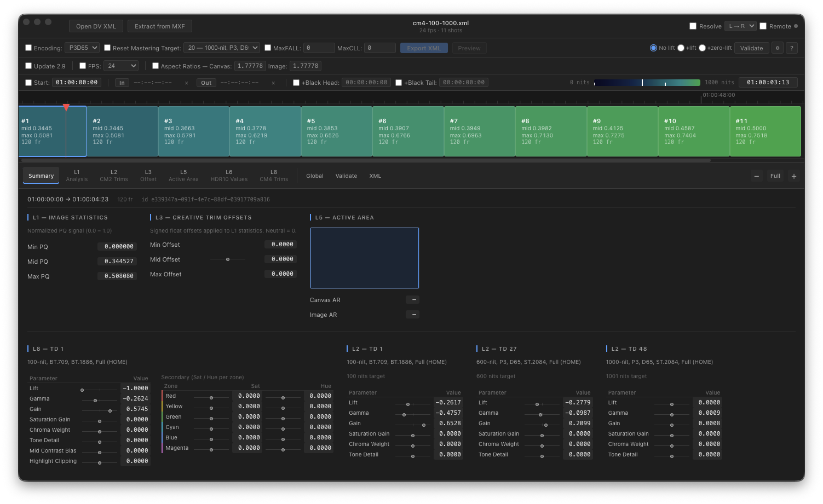Open the Encoding P3D65 dropdown
823x504 pixels.
tap(82, 48)
